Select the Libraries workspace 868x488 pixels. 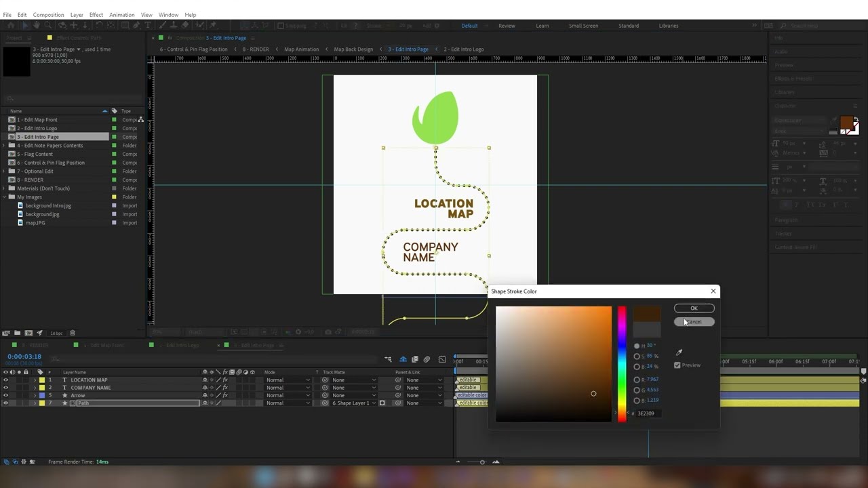click(x=669, y=26)
